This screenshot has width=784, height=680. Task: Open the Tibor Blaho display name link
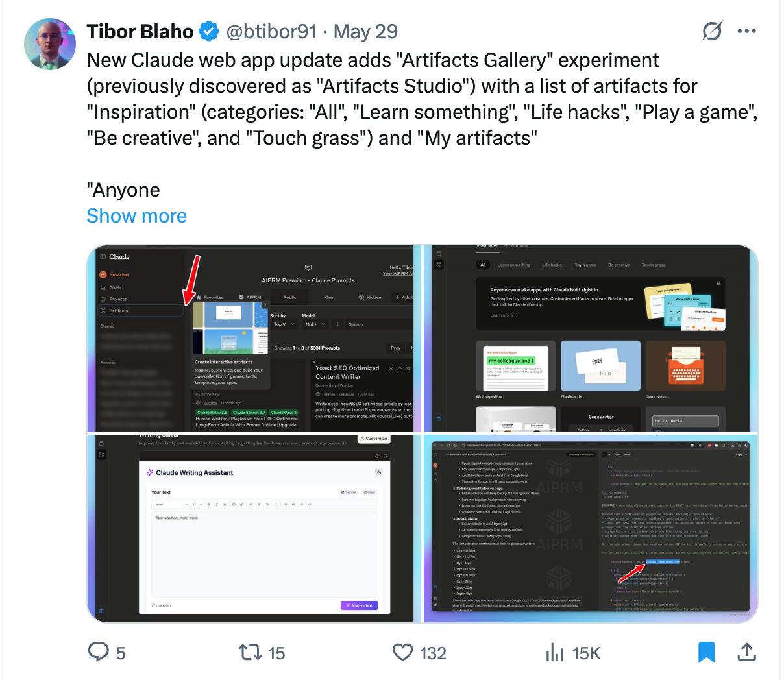(140, 31)
